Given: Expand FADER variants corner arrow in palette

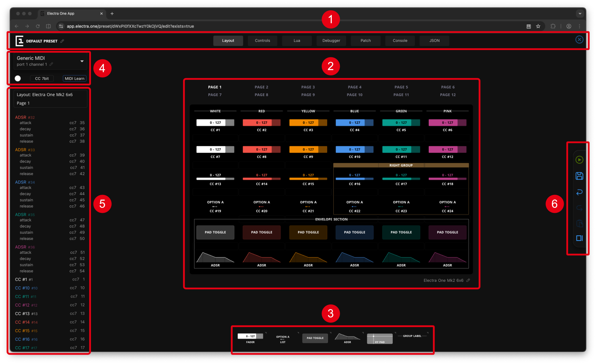Looking at the screenshot, I should coord(266,333).
